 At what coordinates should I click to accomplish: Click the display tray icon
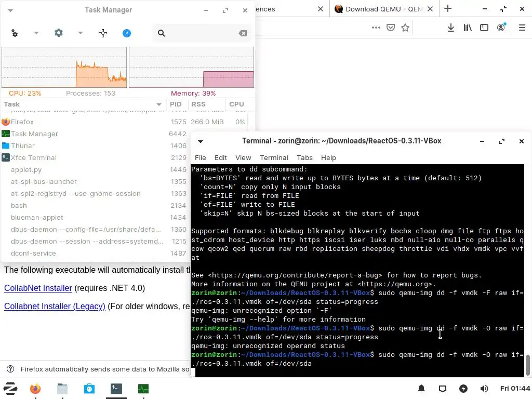443,389
